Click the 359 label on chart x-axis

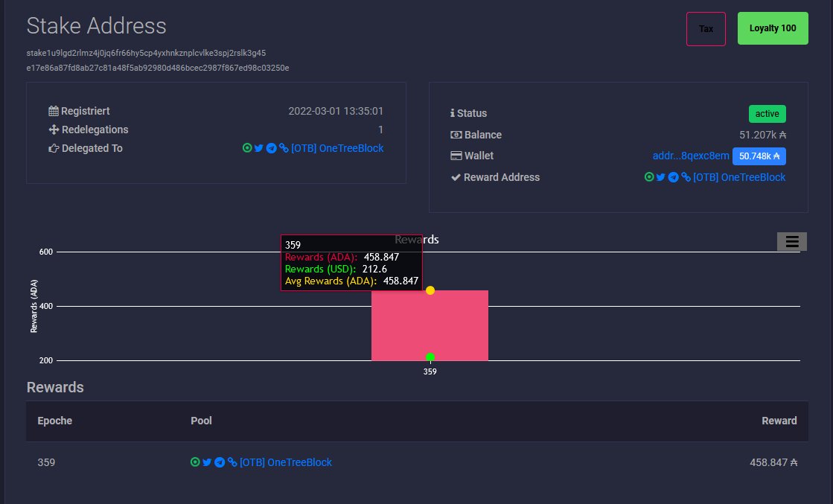click(430, 371)
